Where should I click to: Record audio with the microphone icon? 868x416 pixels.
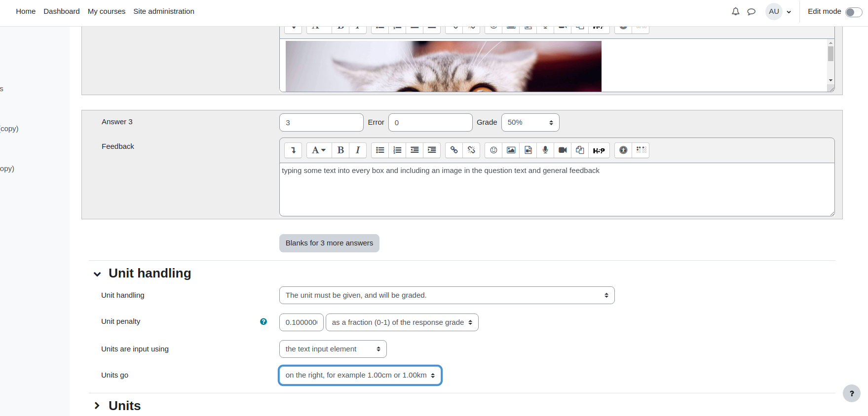click(545, 150)
